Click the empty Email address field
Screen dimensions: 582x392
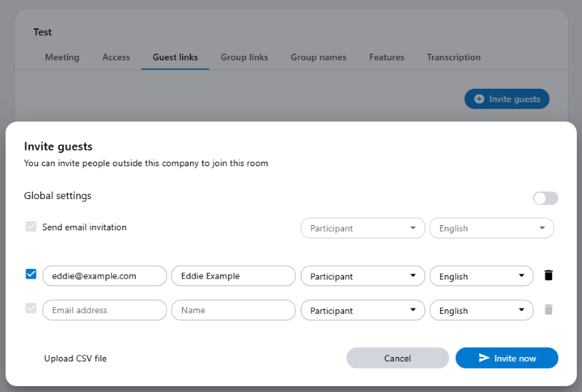tap(104, 310)
